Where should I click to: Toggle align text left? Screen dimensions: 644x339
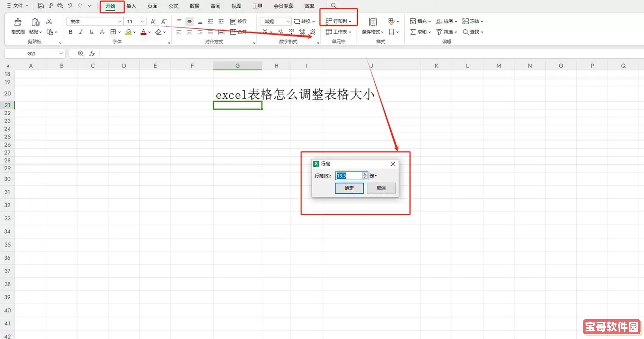179,32
